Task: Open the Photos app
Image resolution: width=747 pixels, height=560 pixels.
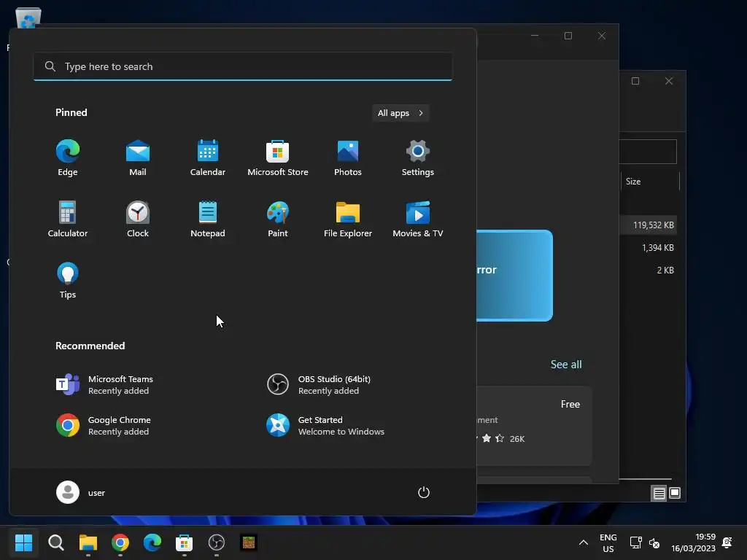Action: pyautogui.click(x=348, y=158)
